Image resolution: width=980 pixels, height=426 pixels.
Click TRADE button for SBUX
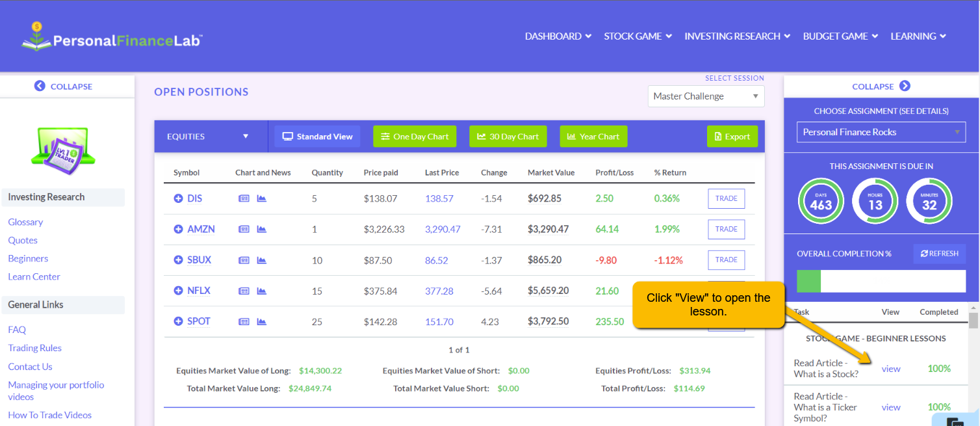pyautogui.click(x=727, y=260)
